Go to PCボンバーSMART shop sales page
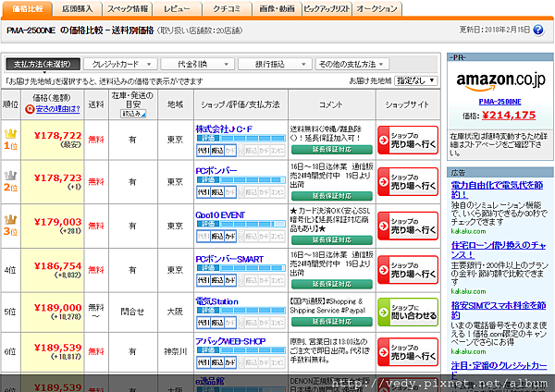Screen dimensions: 555x392 (408, 270)
